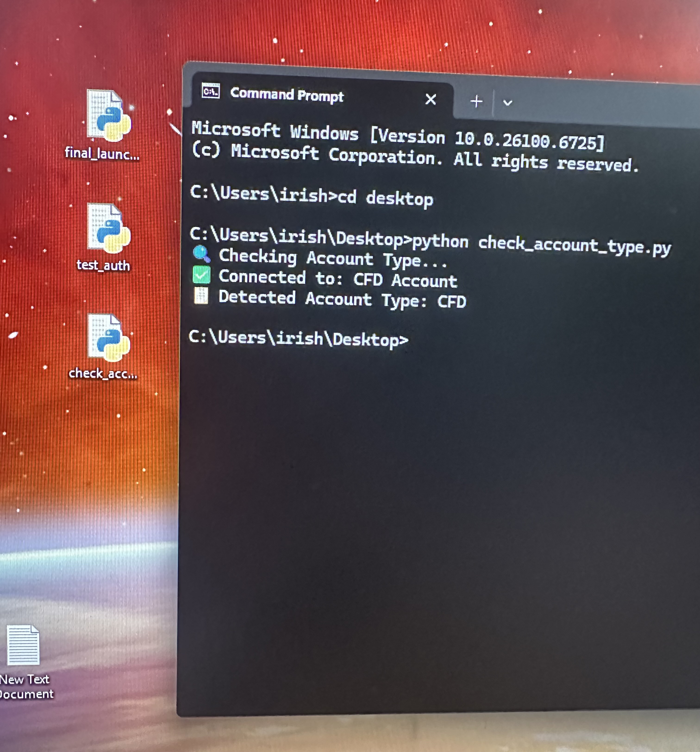Screen dimensions: 700x752
Task: Click the green checkmark beside Connected to
Action: pos(201,275)
